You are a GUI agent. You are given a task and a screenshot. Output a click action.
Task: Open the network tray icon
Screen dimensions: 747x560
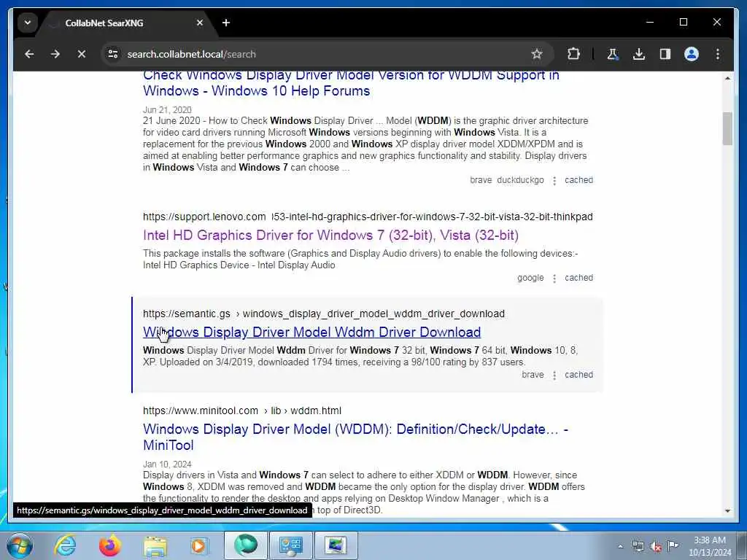(x=638, y=546)
